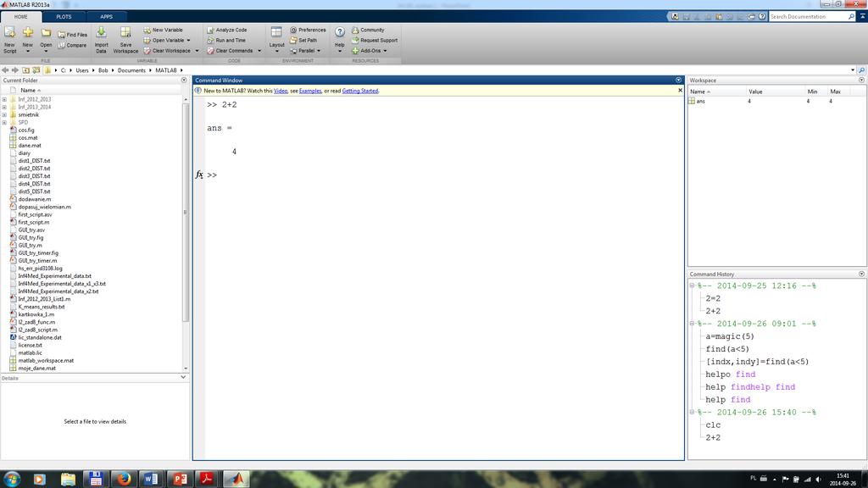Viewport: 868px width, 488px height.
Task: Click the search magnifier in Search Documentation
Action: click(851, 17)
